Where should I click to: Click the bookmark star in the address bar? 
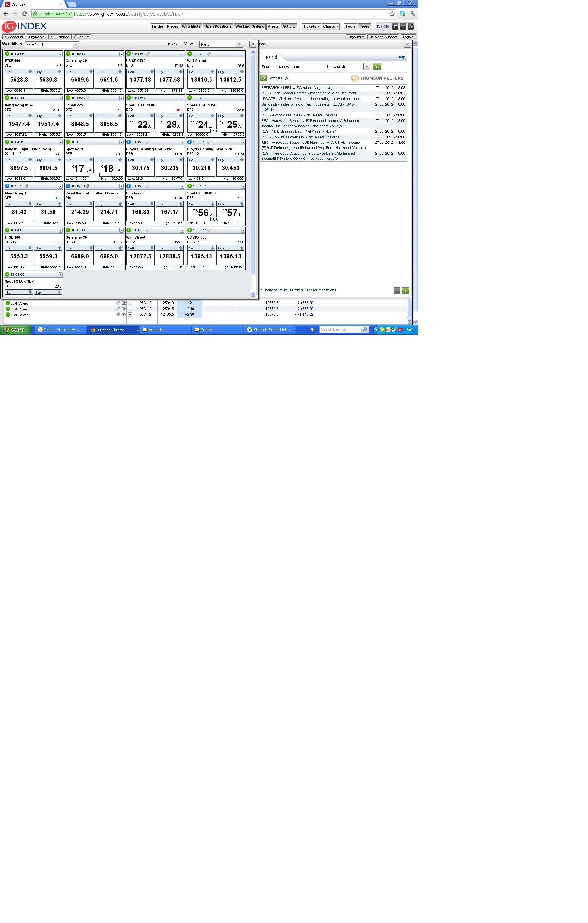coord(392,14)
